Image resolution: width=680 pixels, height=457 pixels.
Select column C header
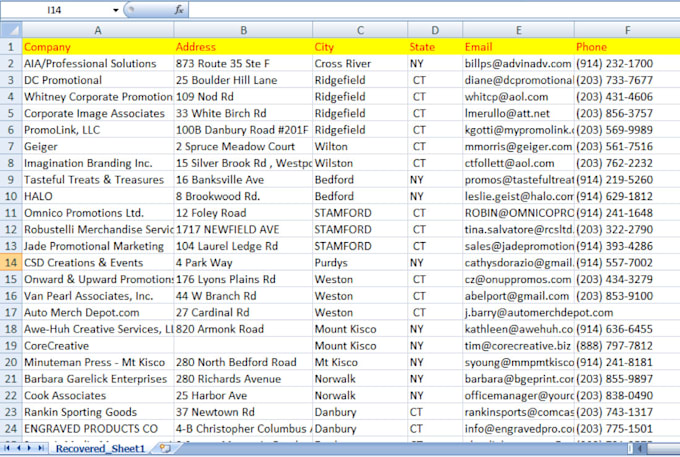(x=360, y=30)
